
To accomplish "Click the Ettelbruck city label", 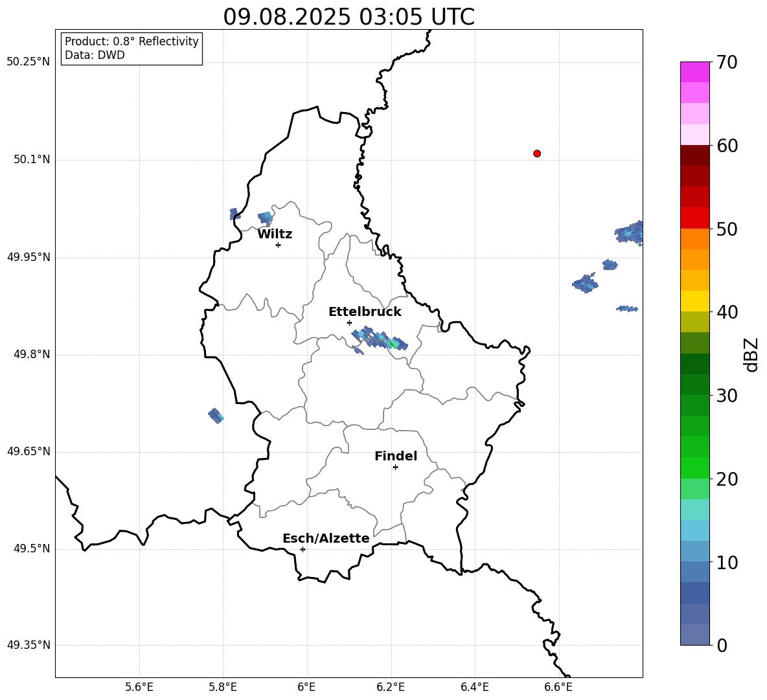I will coord(365,312).
